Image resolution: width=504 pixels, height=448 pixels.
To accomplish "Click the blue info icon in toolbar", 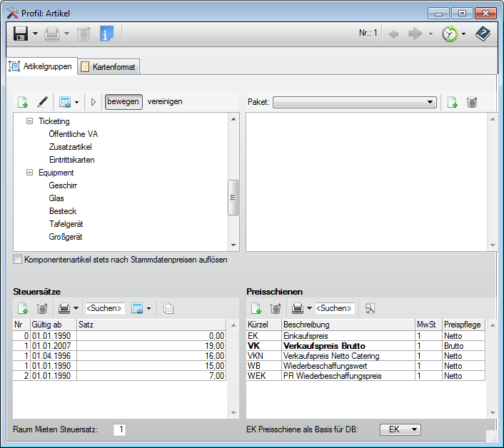I will pyautogui.click(x=106, y=34).
